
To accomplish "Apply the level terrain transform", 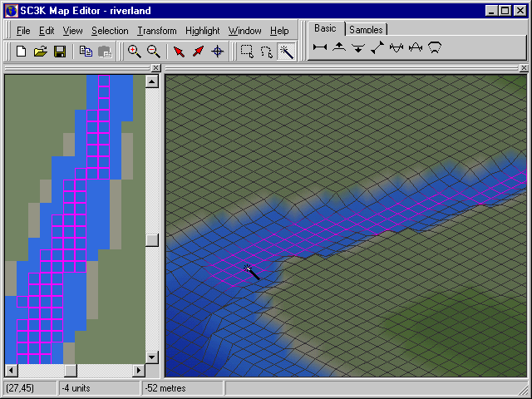I will pyautogui.click(x=320, y=47).
